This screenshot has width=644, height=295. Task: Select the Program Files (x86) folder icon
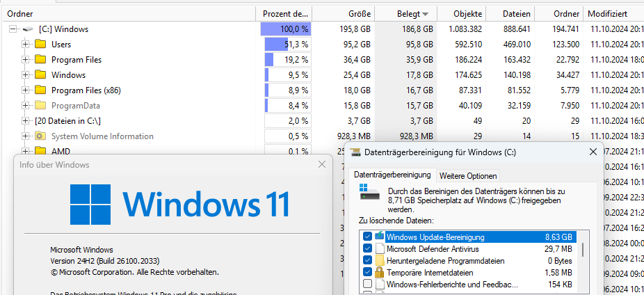pos(40,90)
